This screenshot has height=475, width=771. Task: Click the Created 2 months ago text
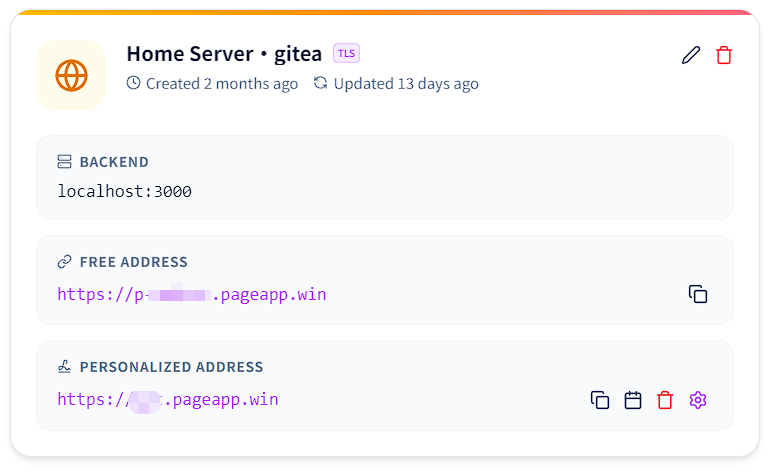pyautogui.click(x=222, y=84)
